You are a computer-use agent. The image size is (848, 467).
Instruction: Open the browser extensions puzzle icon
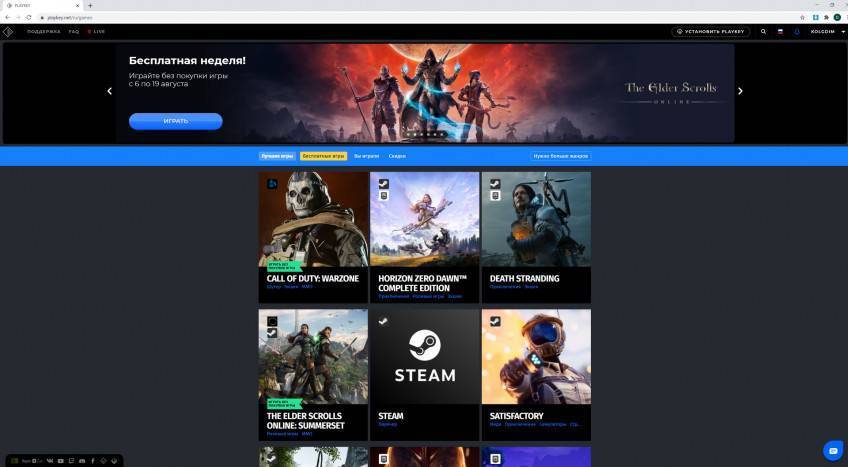826,17
